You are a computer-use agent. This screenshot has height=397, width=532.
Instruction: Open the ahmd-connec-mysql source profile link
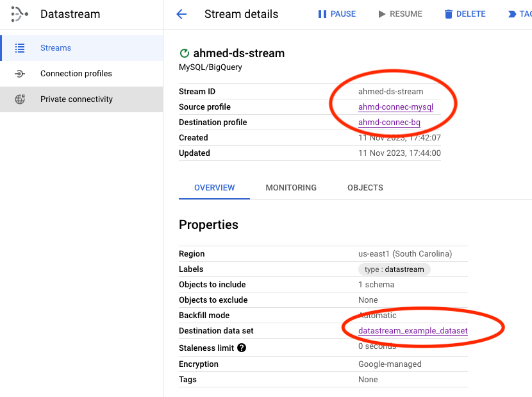tap(395, 107)
